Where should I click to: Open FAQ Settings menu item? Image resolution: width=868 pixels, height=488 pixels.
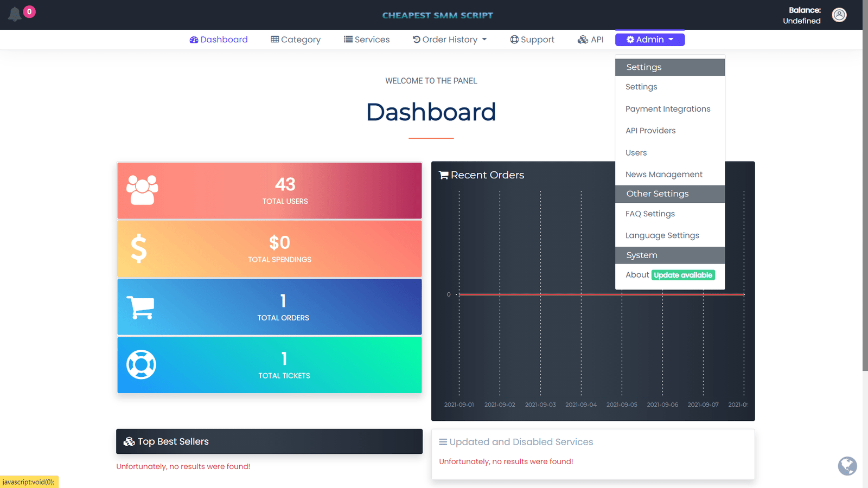pyautogui.click(x=650, y=214)
